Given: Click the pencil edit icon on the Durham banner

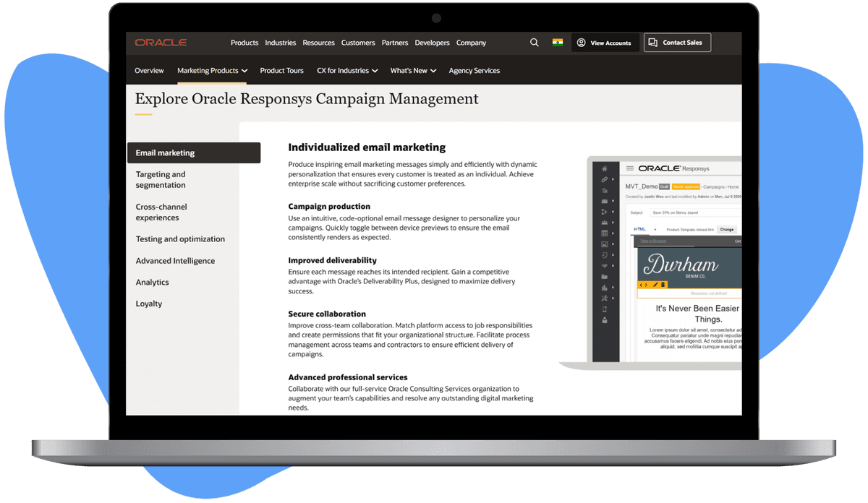Looking at the screenshot, I should (655, 285).
